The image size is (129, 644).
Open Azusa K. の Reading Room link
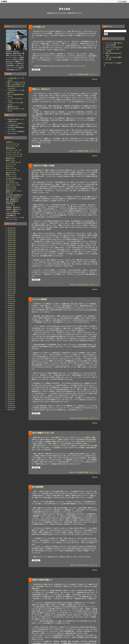114,47
